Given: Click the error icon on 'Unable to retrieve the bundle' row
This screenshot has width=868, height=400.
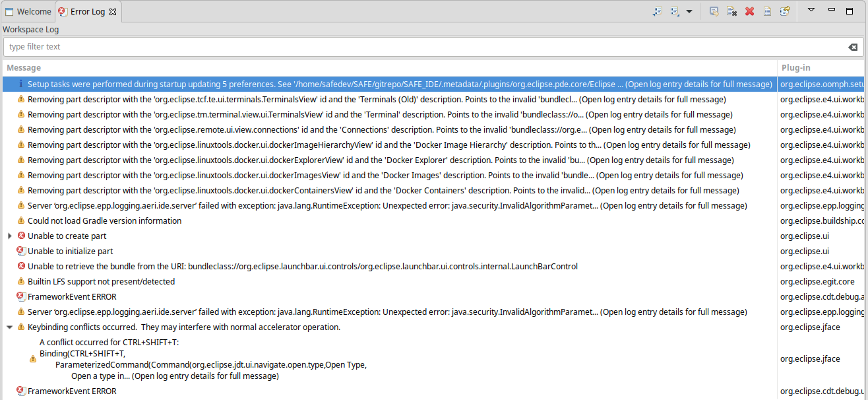Looking at the screenshot, I should point(21,267).
